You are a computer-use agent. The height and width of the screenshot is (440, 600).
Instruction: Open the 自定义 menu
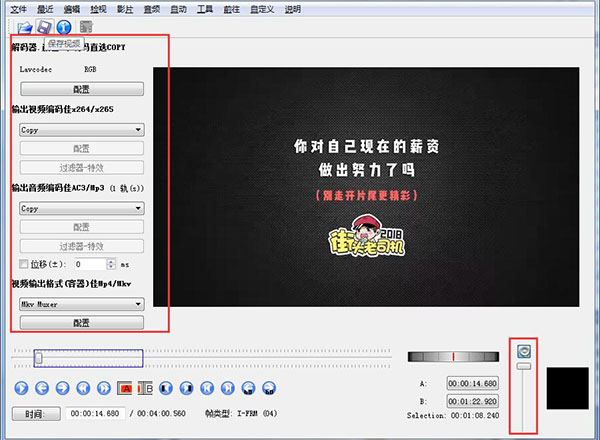(x=262, y=9)
